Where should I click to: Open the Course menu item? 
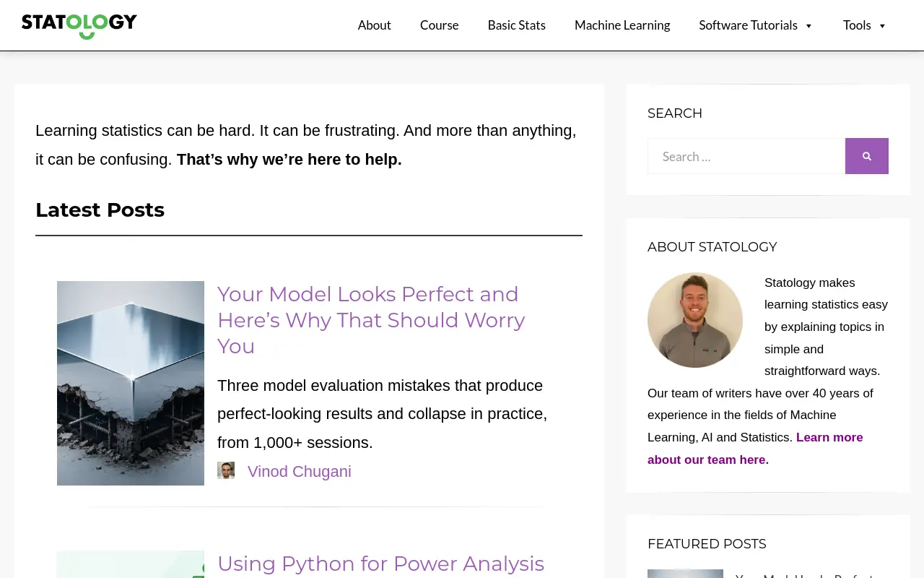440,25
